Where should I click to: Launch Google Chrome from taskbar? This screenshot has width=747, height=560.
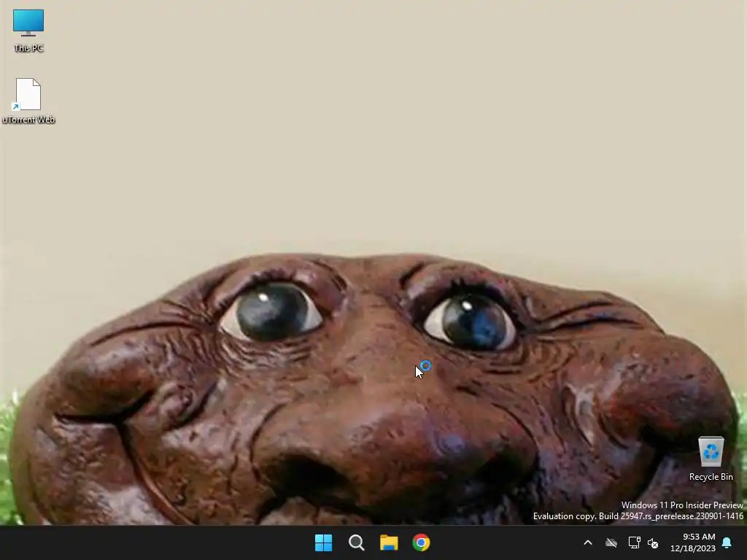click(x=421, y=542)
